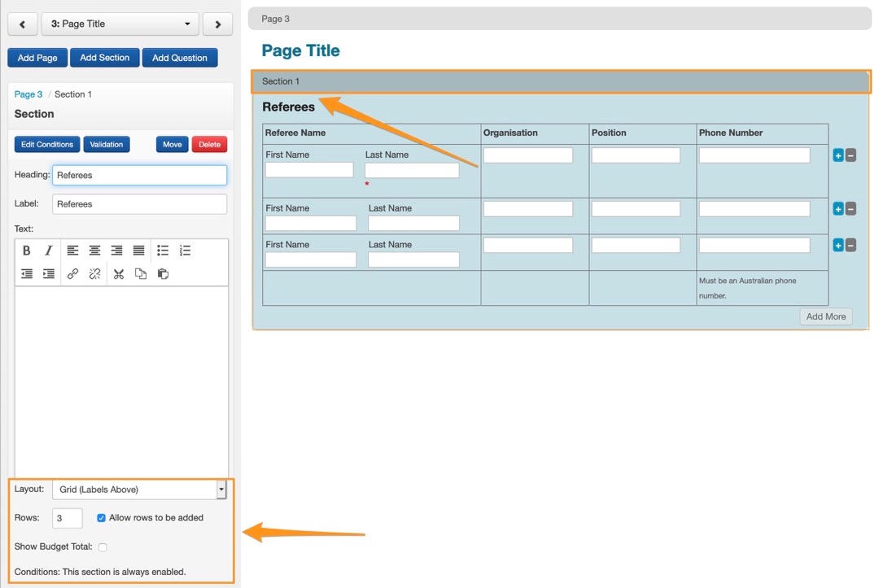Click the Heading input field
The width and height of the screenshot is (879, 588).
139,175
